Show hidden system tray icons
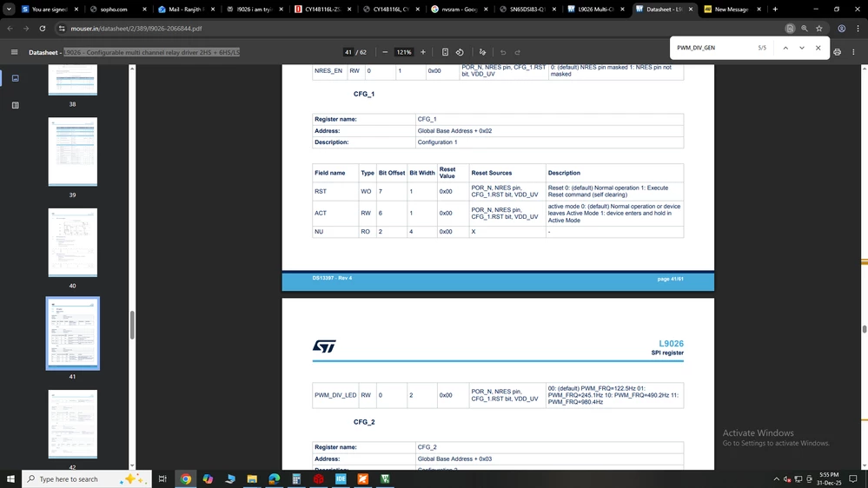Viewport: 868px width, 488px height. click(x=776, y=479)
